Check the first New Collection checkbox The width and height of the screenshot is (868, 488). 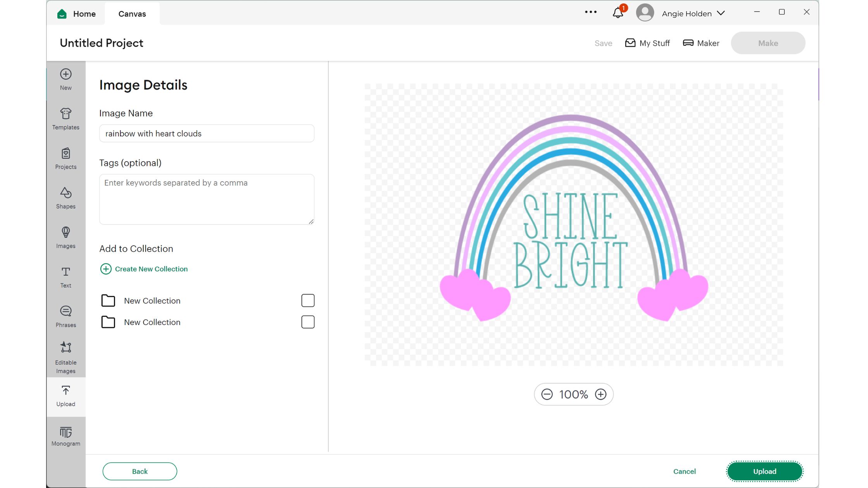[308, 301]
